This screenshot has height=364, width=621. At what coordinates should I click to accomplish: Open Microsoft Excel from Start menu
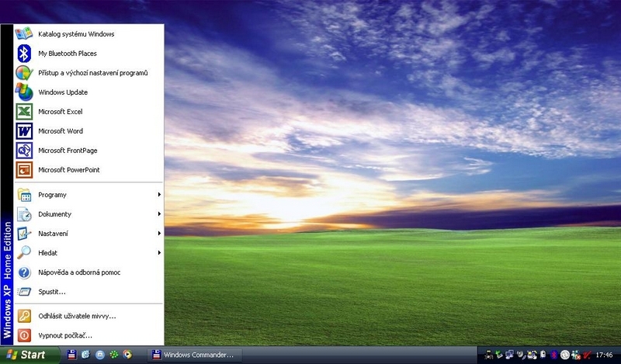pyautogui.click(x=60, y=112)
